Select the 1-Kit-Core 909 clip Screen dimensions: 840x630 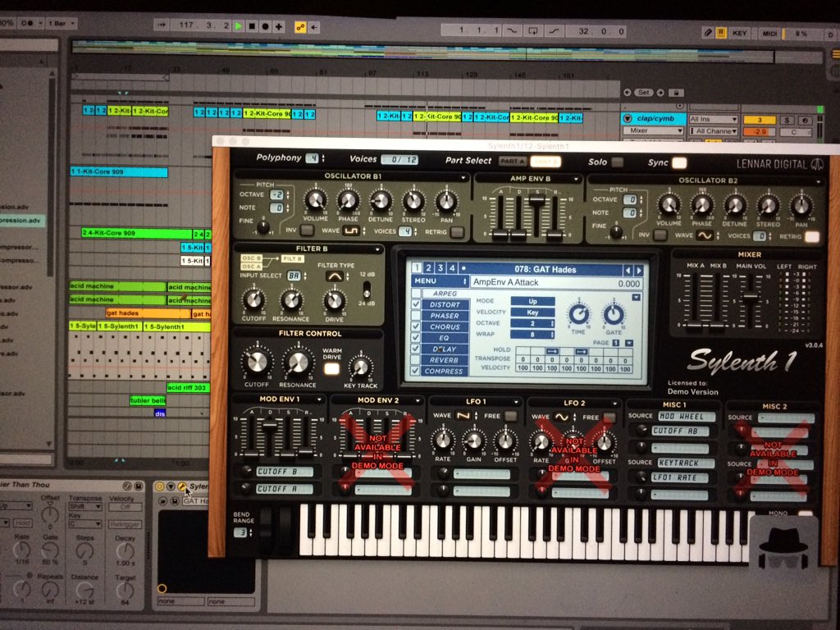pyautogui.click(x=118, y=171)
